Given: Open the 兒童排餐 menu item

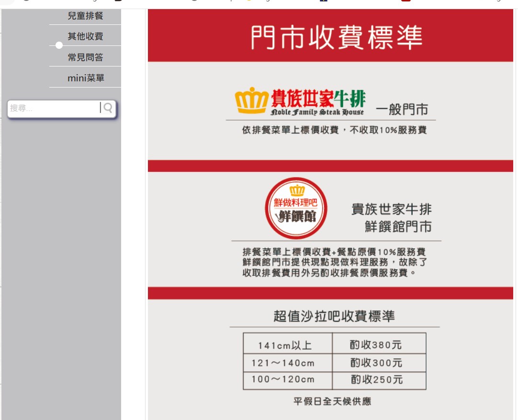Looking at the screenshot, I should click(x=85, y=15).
